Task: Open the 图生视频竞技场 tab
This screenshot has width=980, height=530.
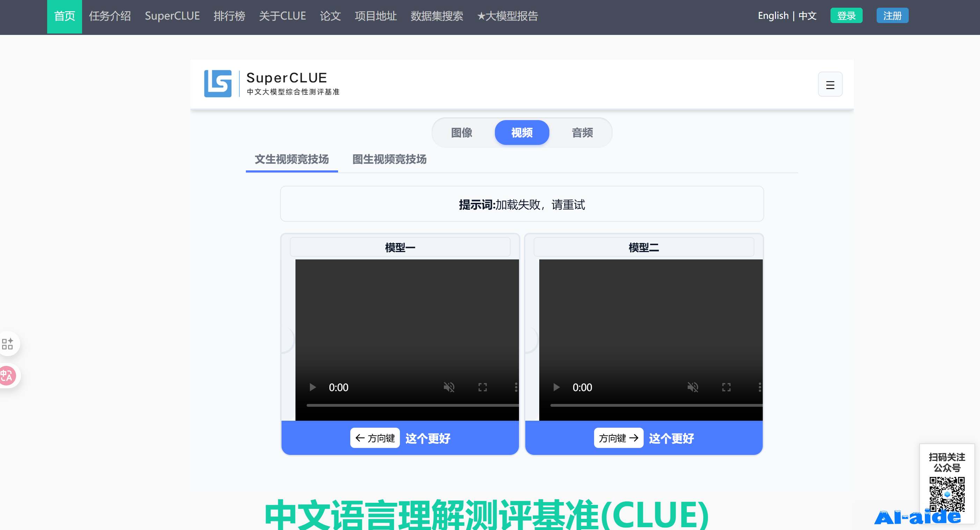Action: (389, 159)
